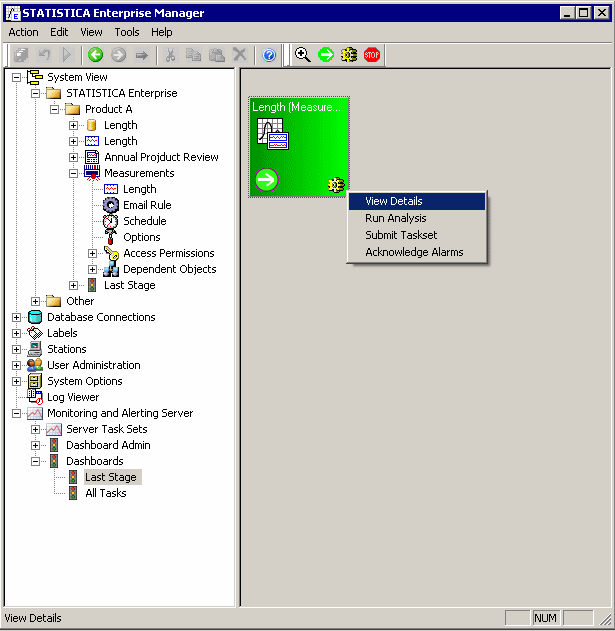
Task: Click the Paste clipboard toolbar icon
Action: click(217, 55)
